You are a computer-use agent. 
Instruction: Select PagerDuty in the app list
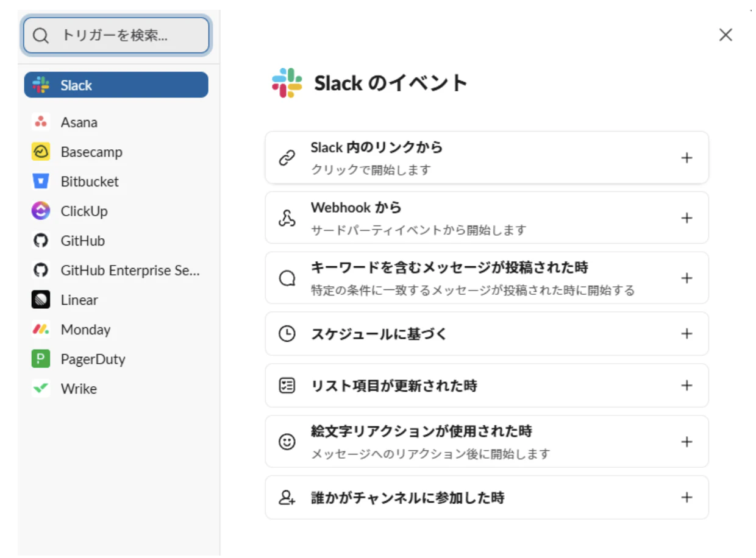point(116,359)
